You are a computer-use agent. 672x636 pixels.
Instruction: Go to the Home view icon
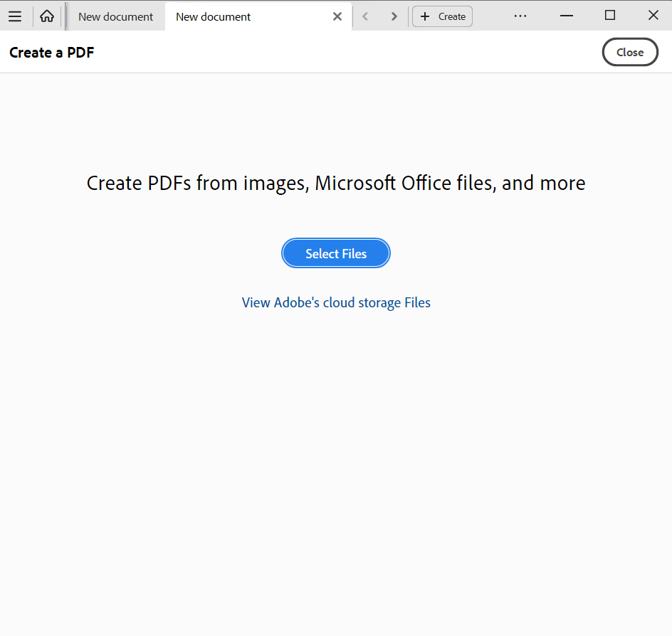point(47,16)
